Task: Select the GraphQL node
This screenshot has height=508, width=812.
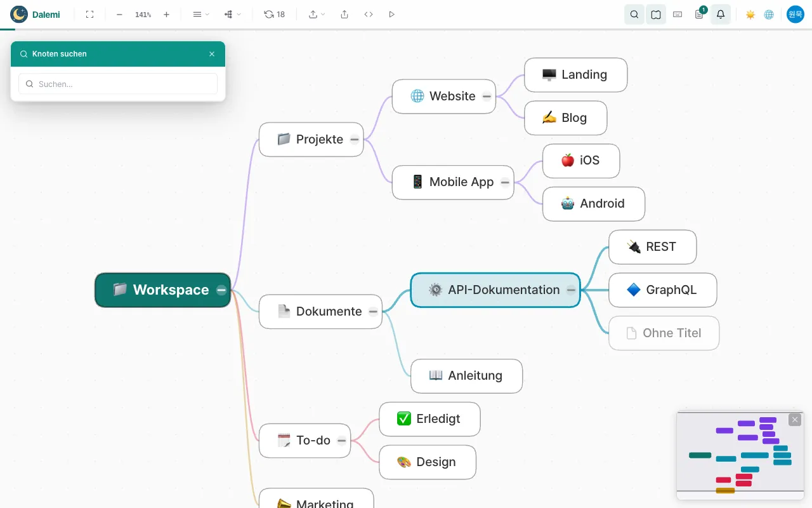Action: tap(662, 290)
